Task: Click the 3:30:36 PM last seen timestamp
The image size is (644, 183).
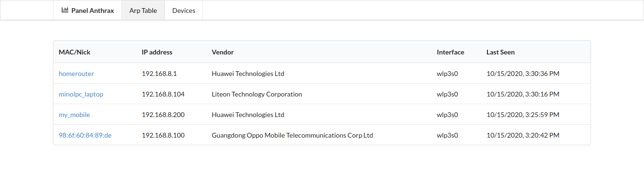Action: pos(523,74)
